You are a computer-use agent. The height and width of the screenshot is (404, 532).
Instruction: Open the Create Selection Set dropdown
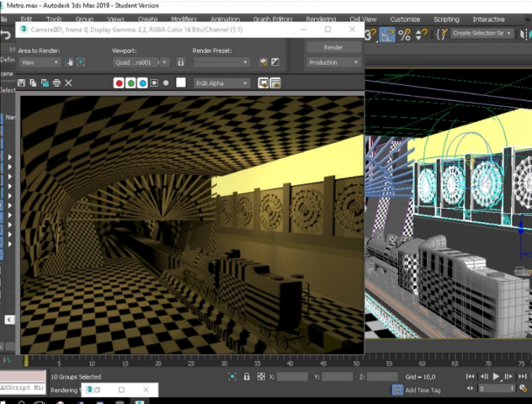tap(481, 33)
